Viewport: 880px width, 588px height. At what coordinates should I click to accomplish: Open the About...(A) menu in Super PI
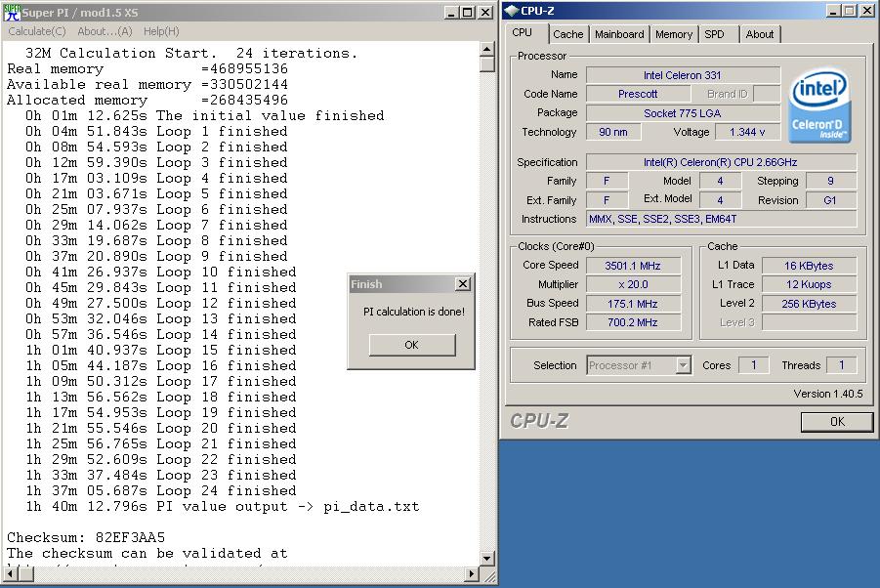coord(105,31)
